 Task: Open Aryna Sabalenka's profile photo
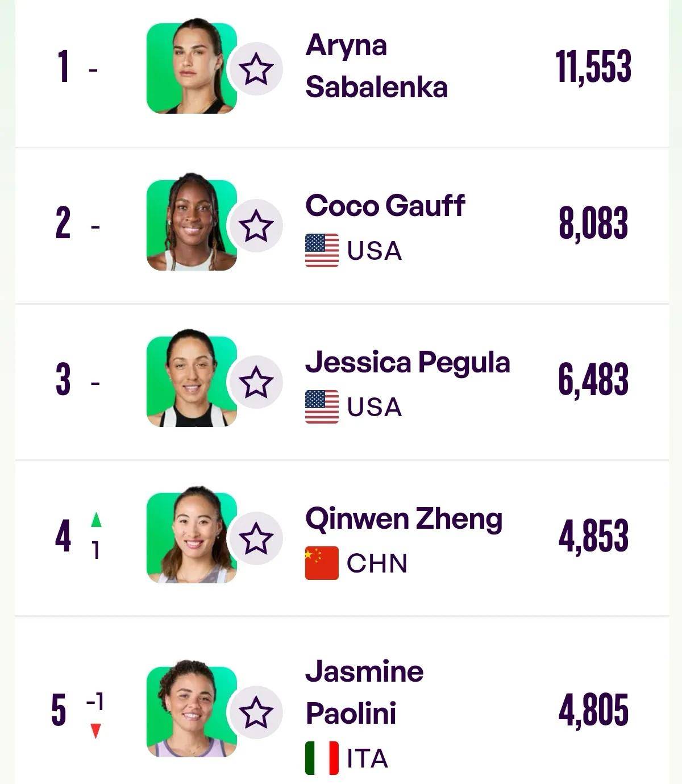pyautogui.click(x=192, y=67)
